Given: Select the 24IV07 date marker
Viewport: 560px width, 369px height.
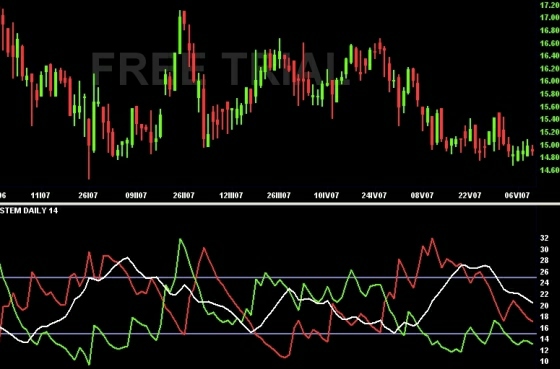Looking at the screenshot, I should coord(374,195).
